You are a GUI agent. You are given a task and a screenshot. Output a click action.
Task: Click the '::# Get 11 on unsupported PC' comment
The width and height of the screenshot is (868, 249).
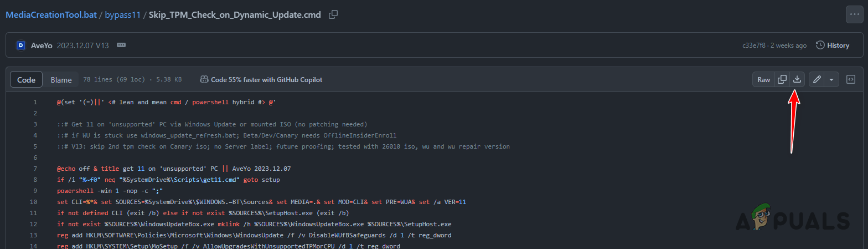point(212,124)
